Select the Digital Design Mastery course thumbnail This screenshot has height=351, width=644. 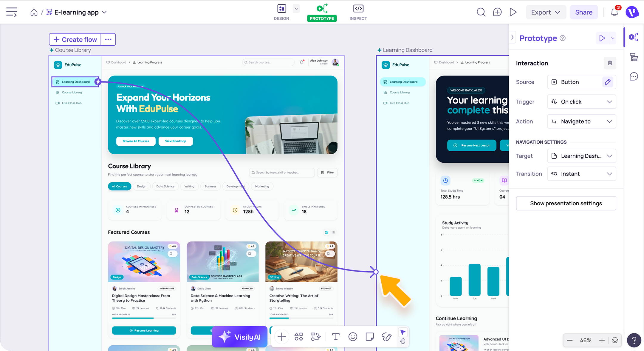point(144,261)
